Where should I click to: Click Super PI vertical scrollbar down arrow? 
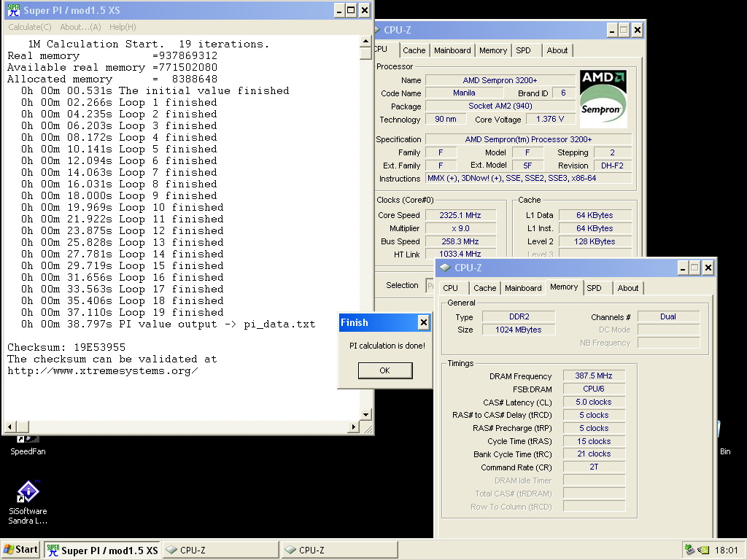click(x=365, y=414)
